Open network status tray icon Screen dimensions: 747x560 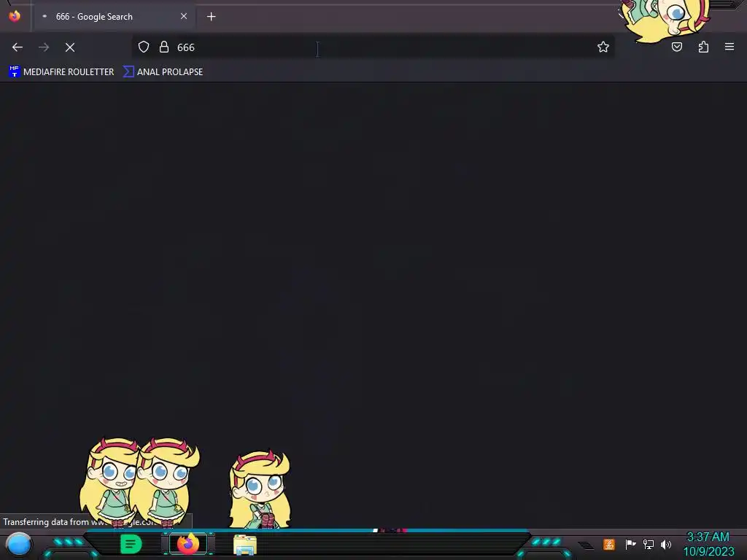click(x=649, y=544)
